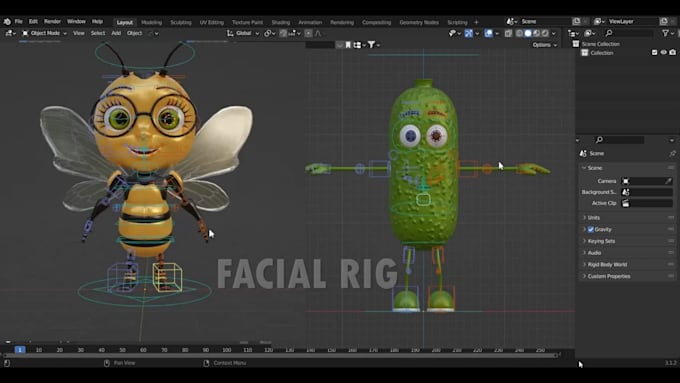Switch to the Sculpting workspace tab
680x383 pixels.
click(x=181, y=22)
